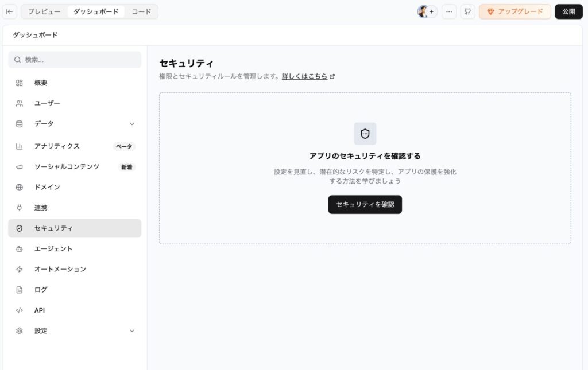Viewport: 588px width, 370px height.
Task: Click the ドメイン globe icon in the sidebar
Action: pyautogui.click(x=20, y=187)
